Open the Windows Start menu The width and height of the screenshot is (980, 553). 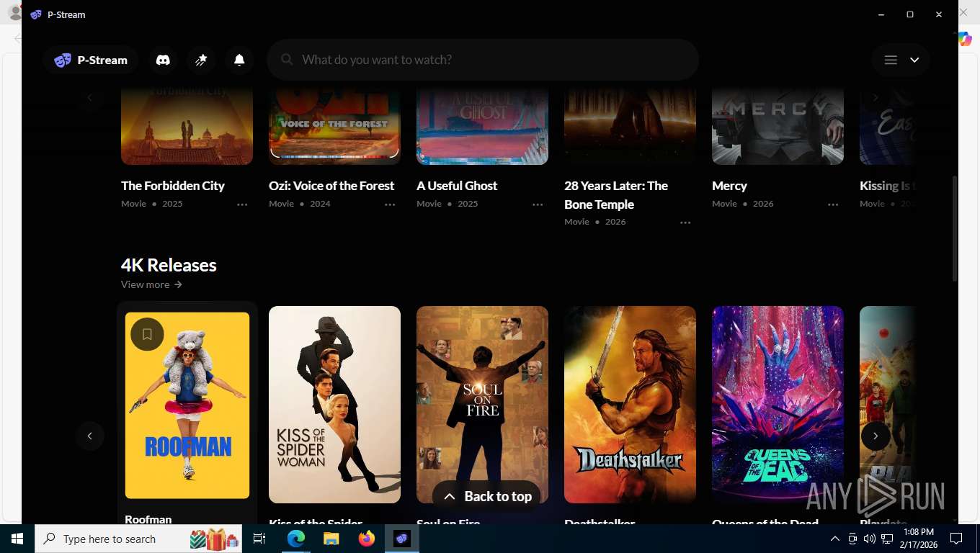[17, 539]
